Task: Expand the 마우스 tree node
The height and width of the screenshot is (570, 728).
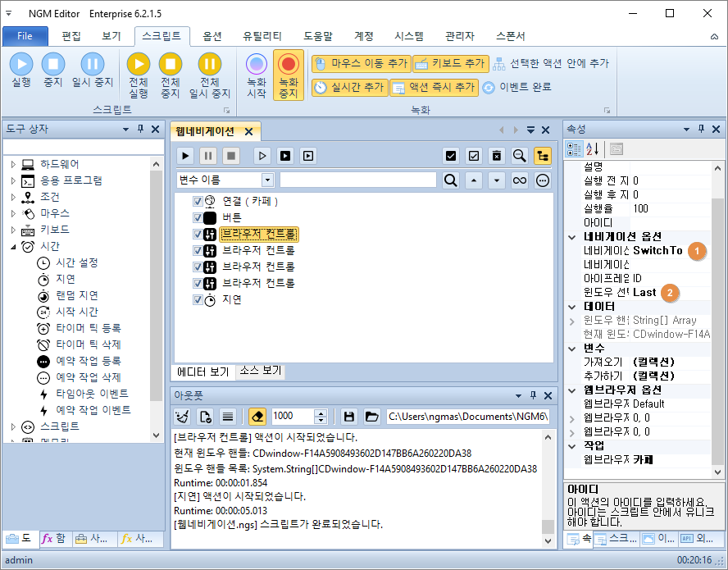Action: point(13,214)
